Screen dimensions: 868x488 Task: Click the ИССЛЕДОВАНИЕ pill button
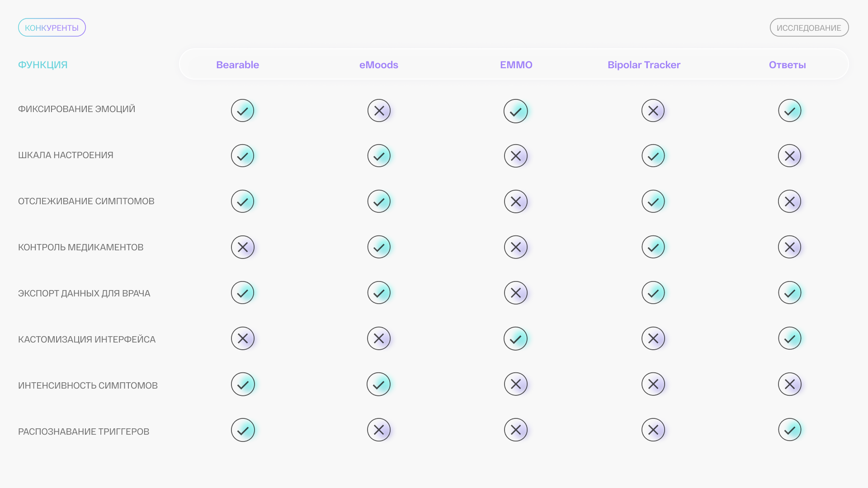(809, 28)
